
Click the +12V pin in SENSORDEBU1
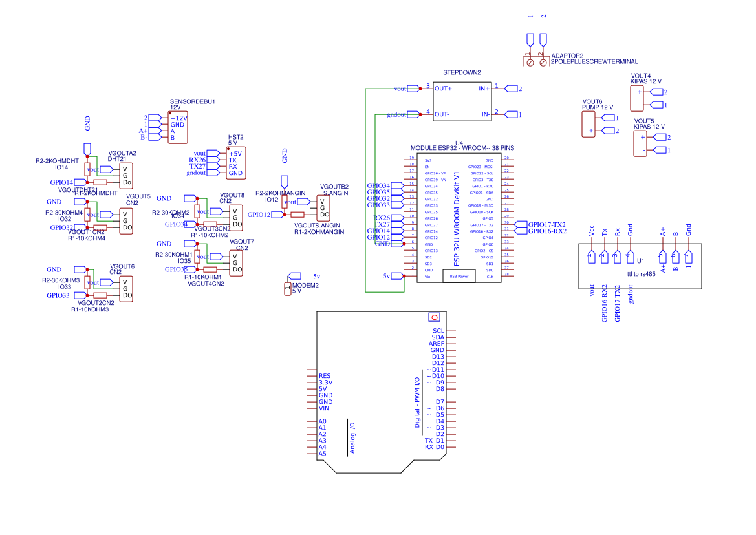point(179,118)
